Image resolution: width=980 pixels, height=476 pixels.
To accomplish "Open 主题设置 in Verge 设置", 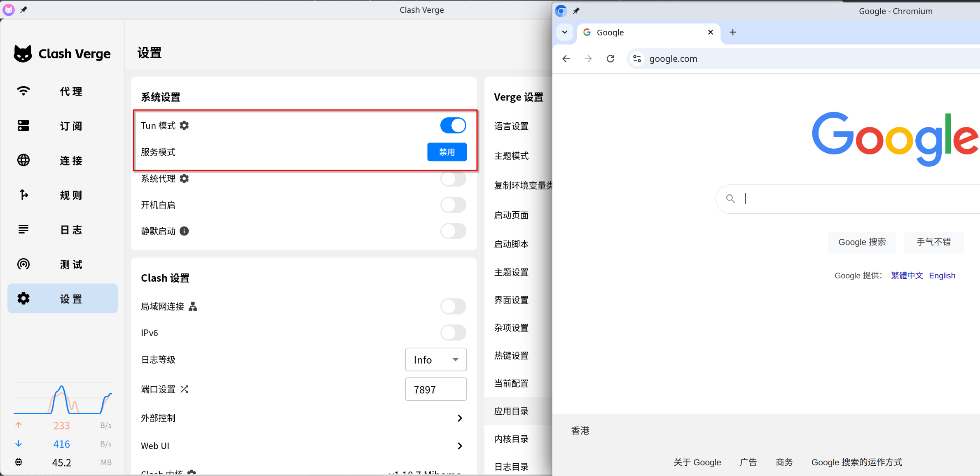I will point(511,272).
